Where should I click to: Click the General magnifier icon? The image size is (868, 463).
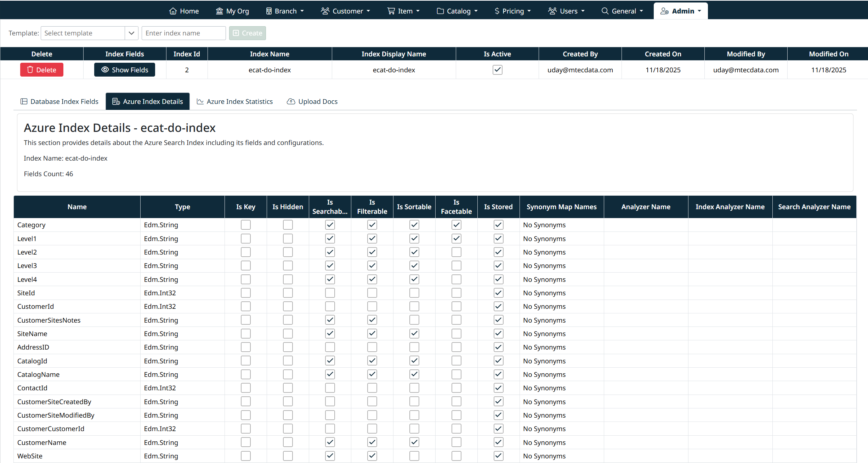coord(605,11)
